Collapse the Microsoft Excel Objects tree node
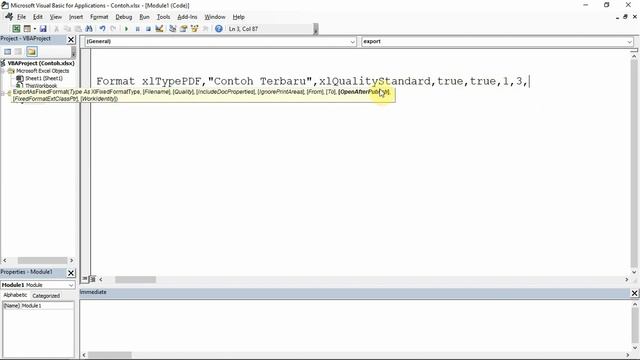The height and width of the screenshot is (360, 640). (x=3, y=71)
